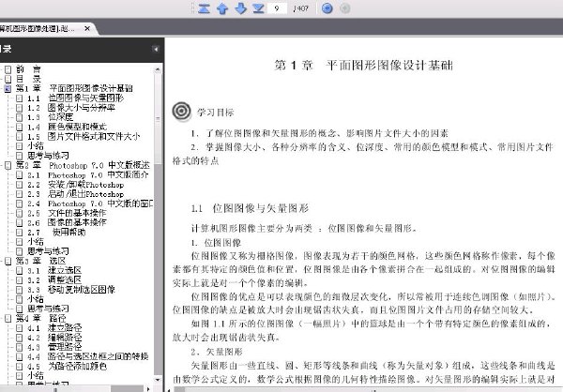Open bookmark 4.5 为路径添加颜色
The image size is (563, 392).
tap(67, 366)
